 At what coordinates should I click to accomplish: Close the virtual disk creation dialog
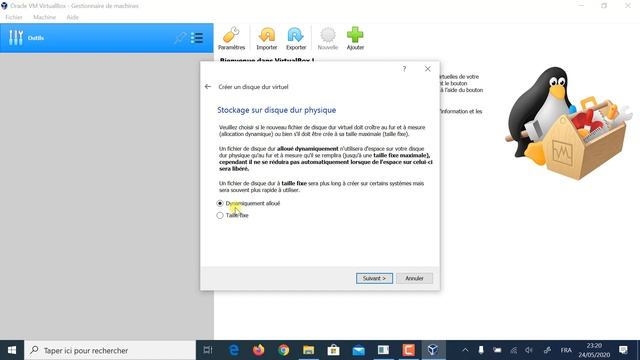tap(427, 69)
